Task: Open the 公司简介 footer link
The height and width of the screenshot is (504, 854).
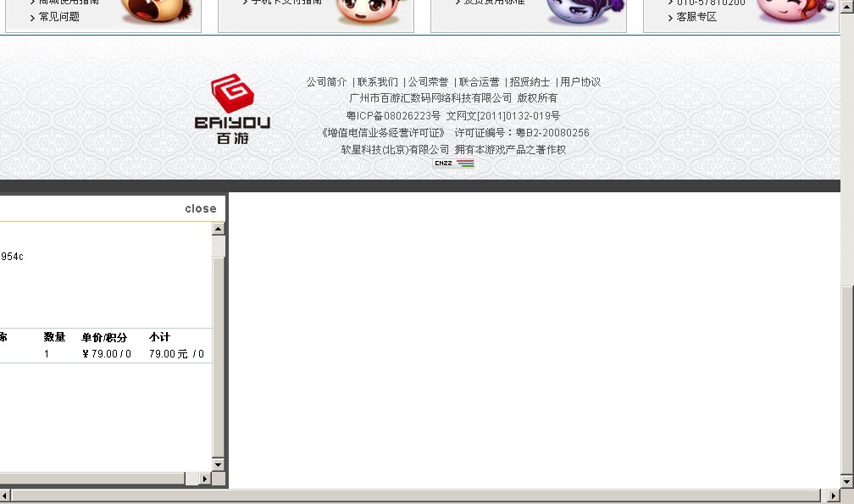Action: point(326,82)
